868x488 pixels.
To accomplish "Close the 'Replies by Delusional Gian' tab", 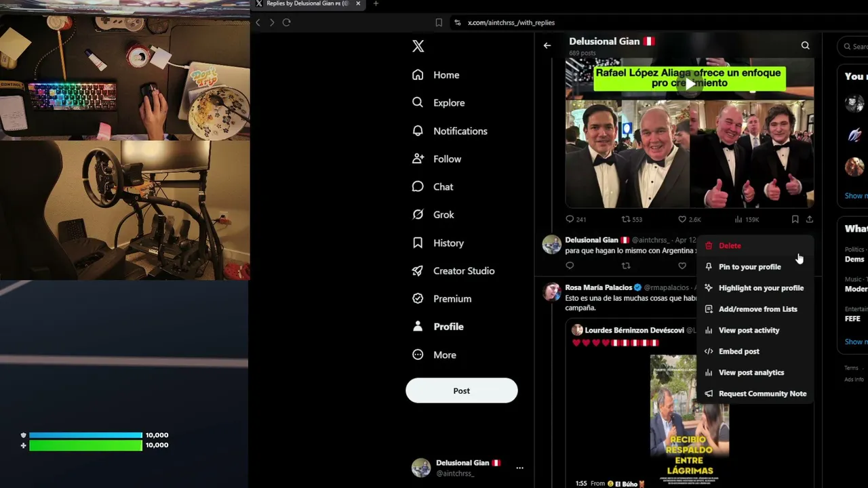I will (358, 3).
